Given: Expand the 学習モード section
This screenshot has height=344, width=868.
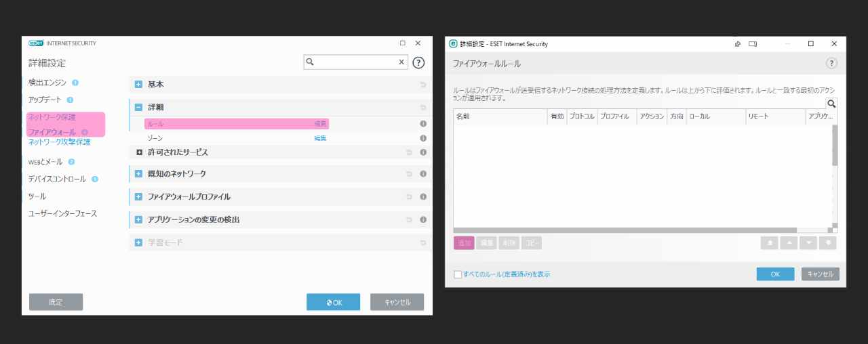Looking at the screenshot, I should [138, 242].
